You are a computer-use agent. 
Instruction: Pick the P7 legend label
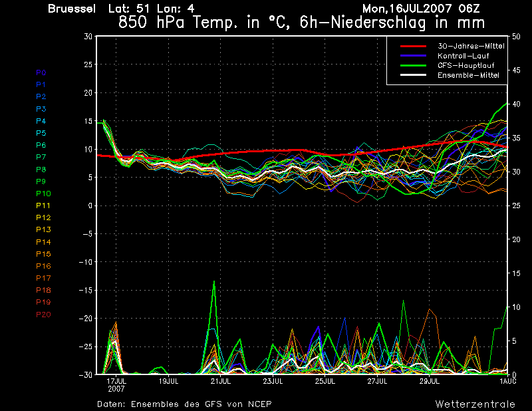tap(41, 157)
